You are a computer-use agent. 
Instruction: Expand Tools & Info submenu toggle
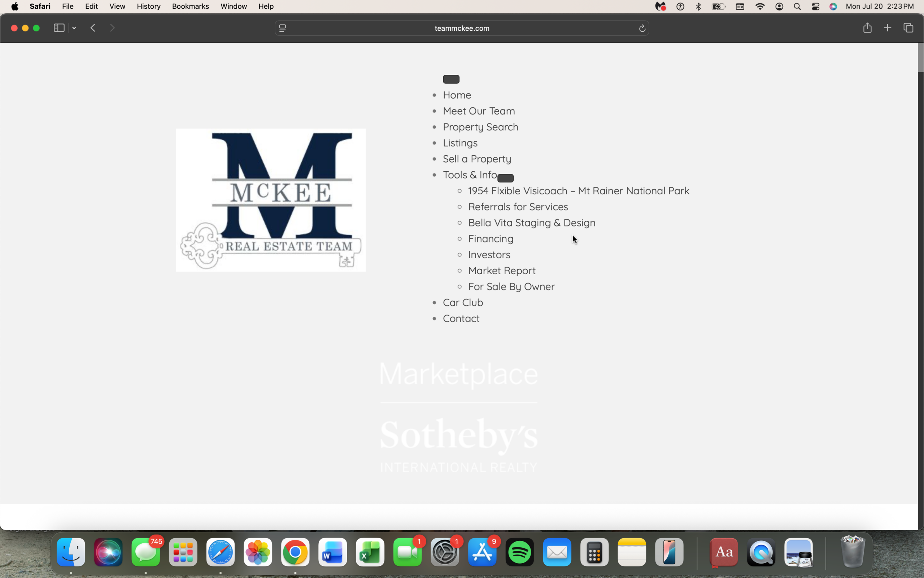(506, 178)
